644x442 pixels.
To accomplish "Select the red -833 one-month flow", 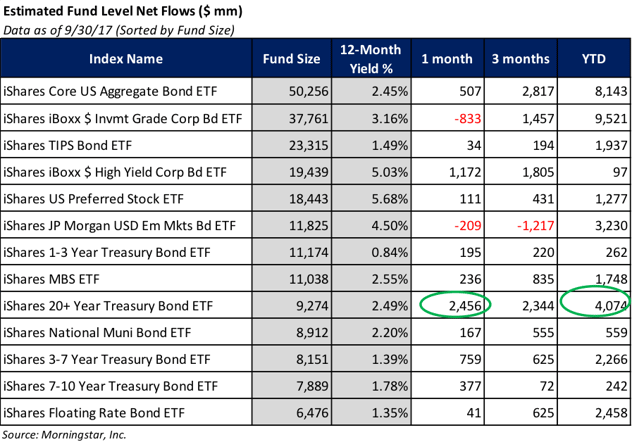I will [x=467, y=119].
